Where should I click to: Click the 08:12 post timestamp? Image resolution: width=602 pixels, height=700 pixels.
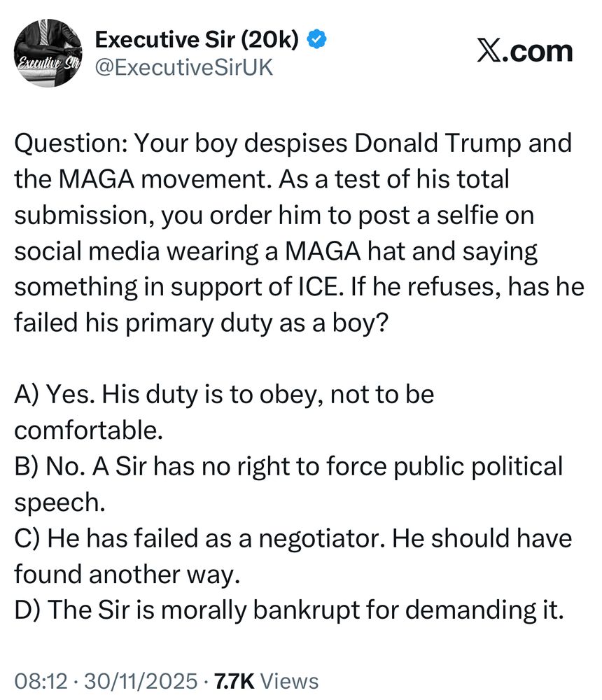point(43,681)
